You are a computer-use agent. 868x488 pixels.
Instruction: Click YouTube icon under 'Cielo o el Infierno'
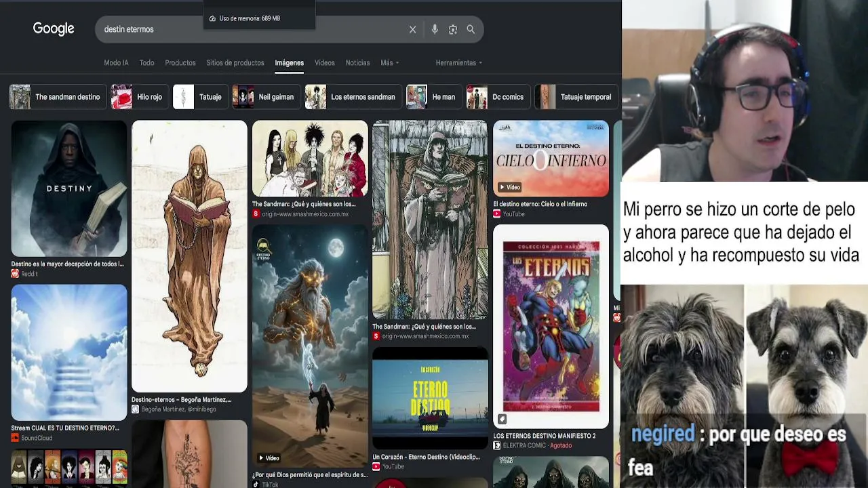[497, 213]
